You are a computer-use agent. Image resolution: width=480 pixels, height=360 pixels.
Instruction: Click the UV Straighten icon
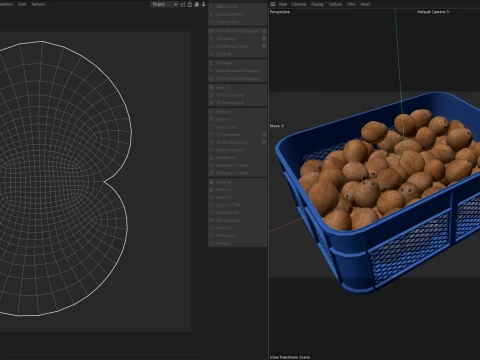click(211, 135)
